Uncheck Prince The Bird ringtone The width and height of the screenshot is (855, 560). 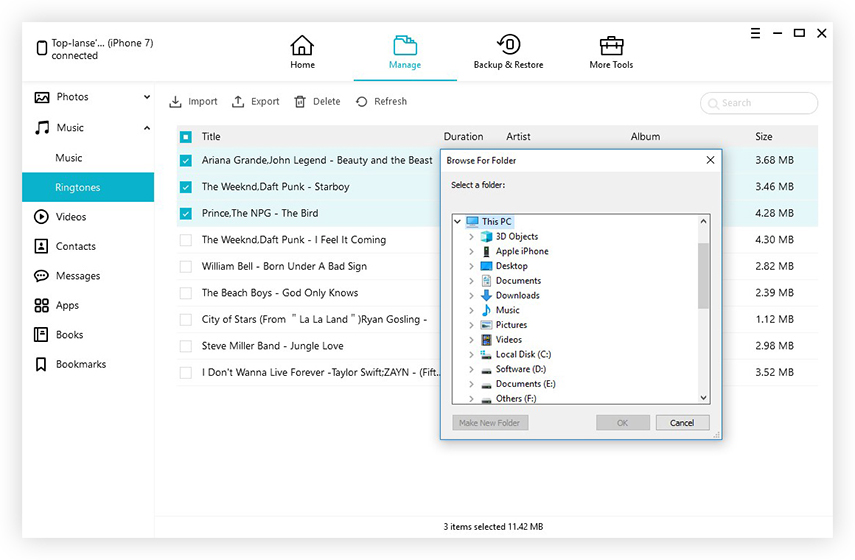[x=186, y=213]
